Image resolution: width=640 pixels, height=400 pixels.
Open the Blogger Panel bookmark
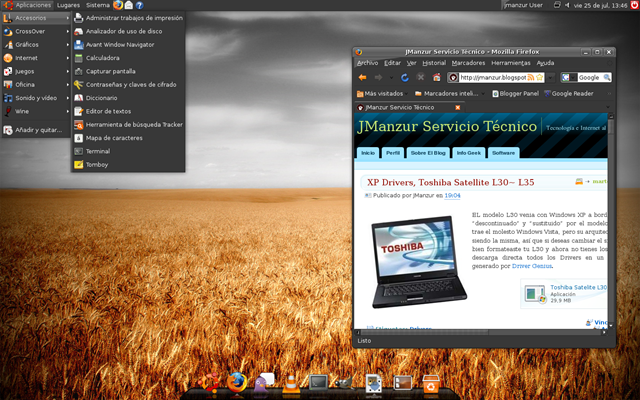coord(516,94)
